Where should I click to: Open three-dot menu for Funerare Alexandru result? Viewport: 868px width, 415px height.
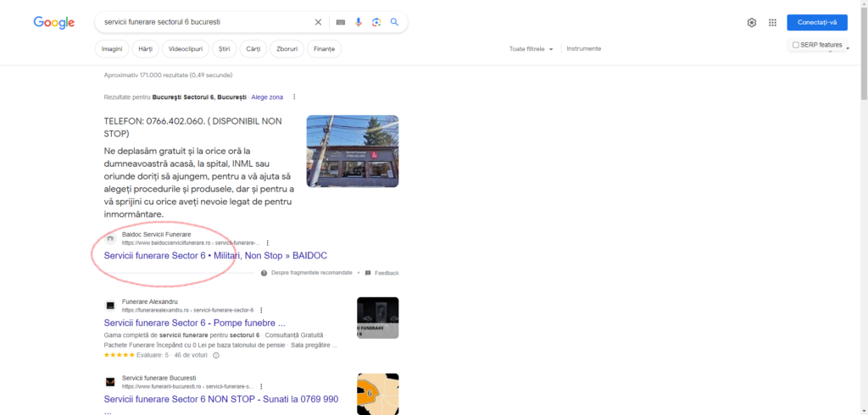[x=261, y=311]
